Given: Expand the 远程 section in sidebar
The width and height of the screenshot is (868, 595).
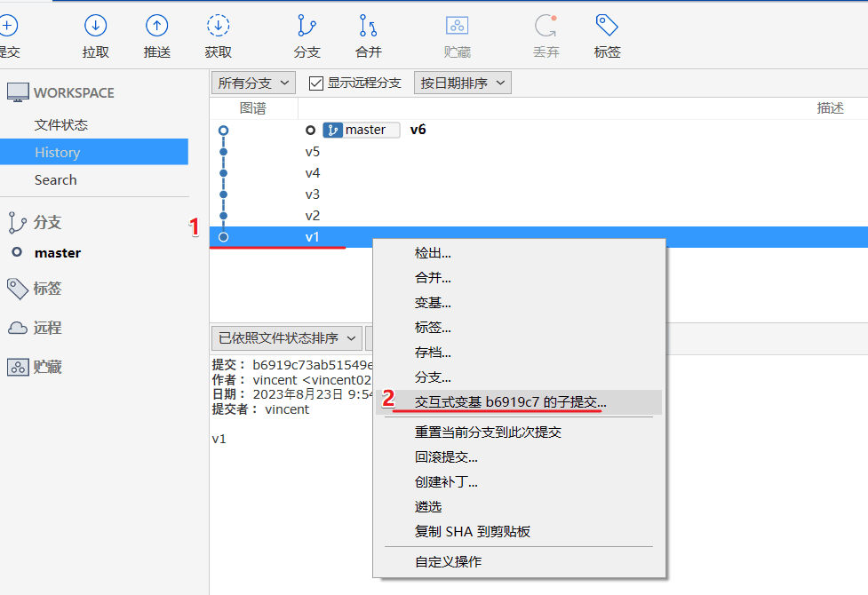Looking at the screenshot, I should (x=47, y=328).
